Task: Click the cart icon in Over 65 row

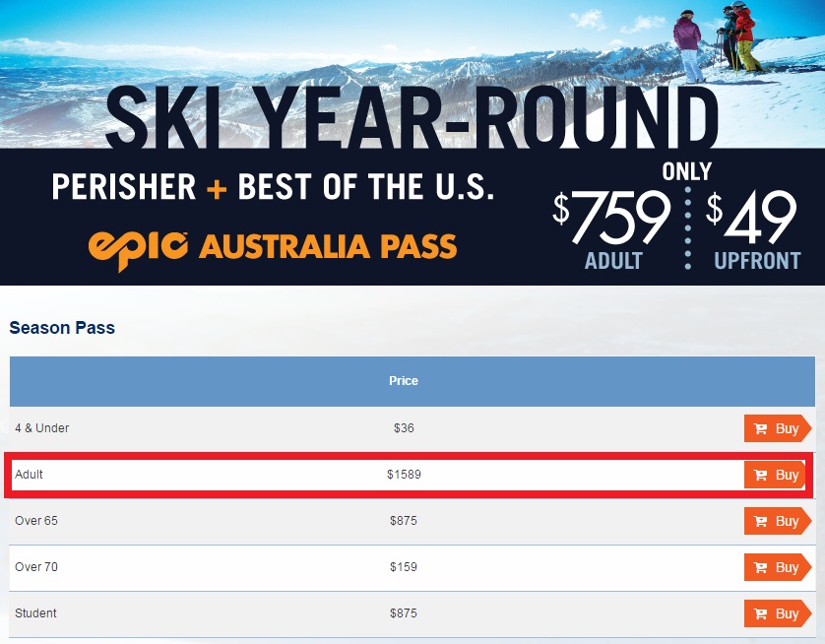Action: [760, 522]
